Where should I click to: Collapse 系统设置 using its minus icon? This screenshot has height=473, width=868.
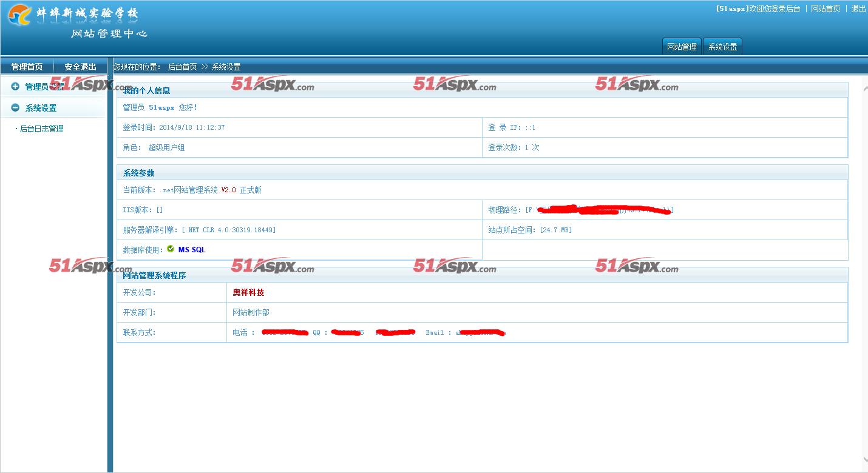(15, 108)
